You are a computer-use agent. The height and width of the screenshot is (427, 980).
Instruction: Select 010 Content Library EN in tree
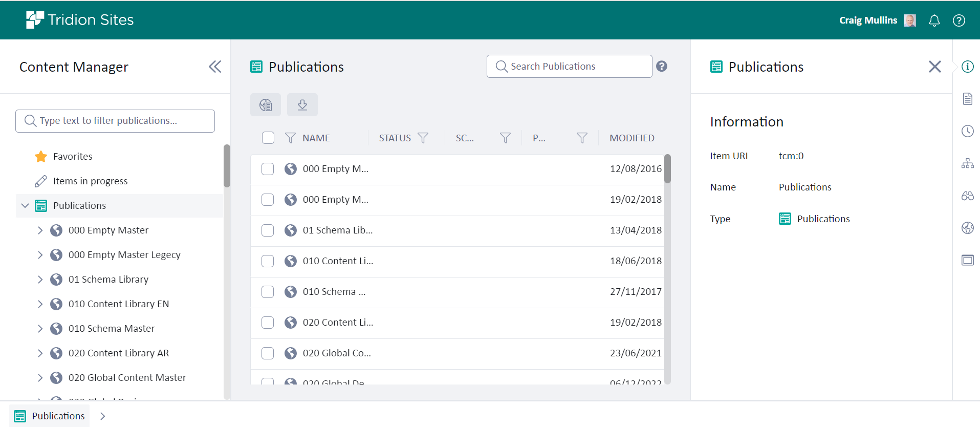[119, 304]
